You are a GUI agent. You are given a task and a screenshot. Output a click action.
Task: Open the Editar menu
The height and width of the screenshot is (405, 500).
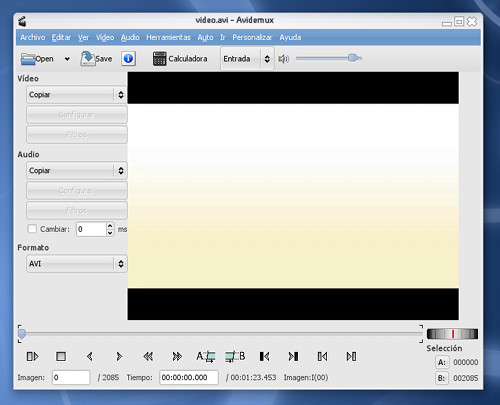[61, 37]
